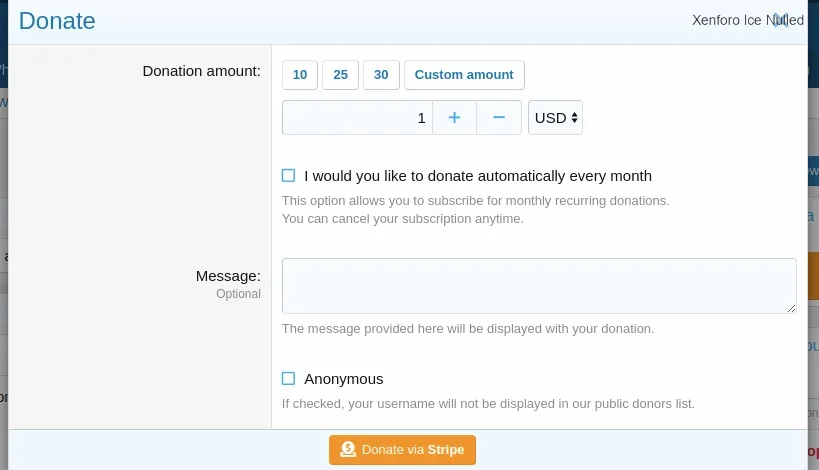819x470 pixels.
Task: Decrease the donation amount with minus button
Action: [499, 118]
